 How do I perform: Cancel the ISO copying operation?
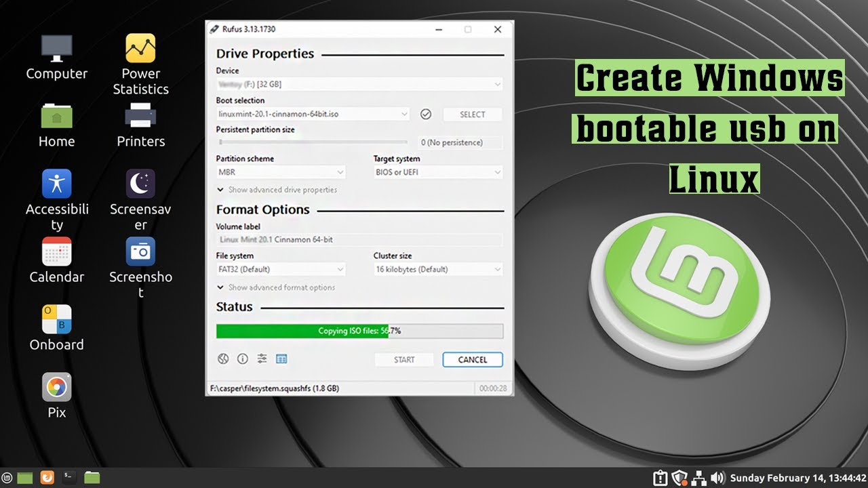[x=473, y=360]
